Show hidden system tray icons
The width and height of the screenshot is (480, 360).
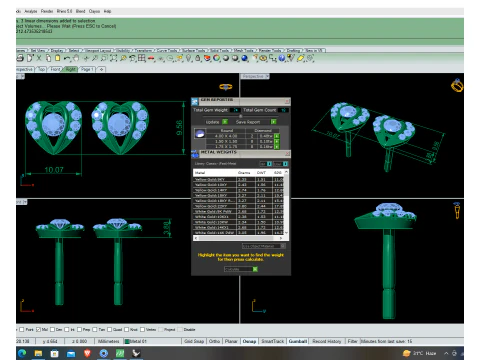click(x=446, y=353)
